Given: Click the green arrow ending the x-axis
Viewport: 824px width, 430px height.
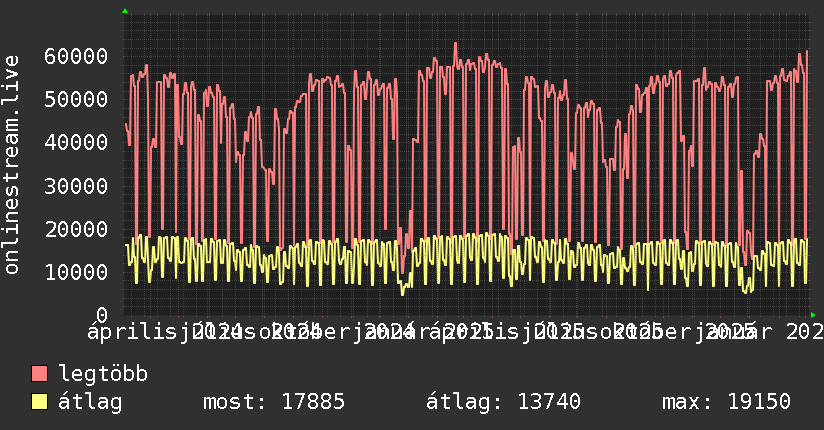Looking at the screenshot, I should point(813,315).
